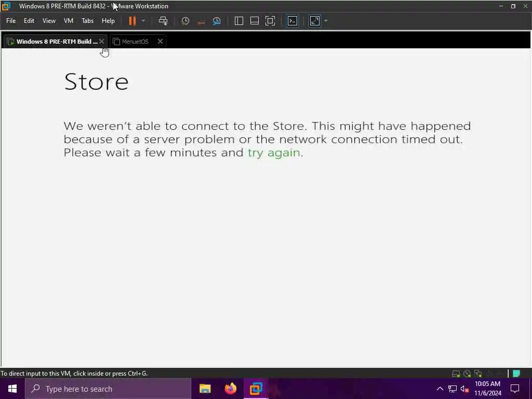
Task: Open the View menu
Action: (49, 21)
